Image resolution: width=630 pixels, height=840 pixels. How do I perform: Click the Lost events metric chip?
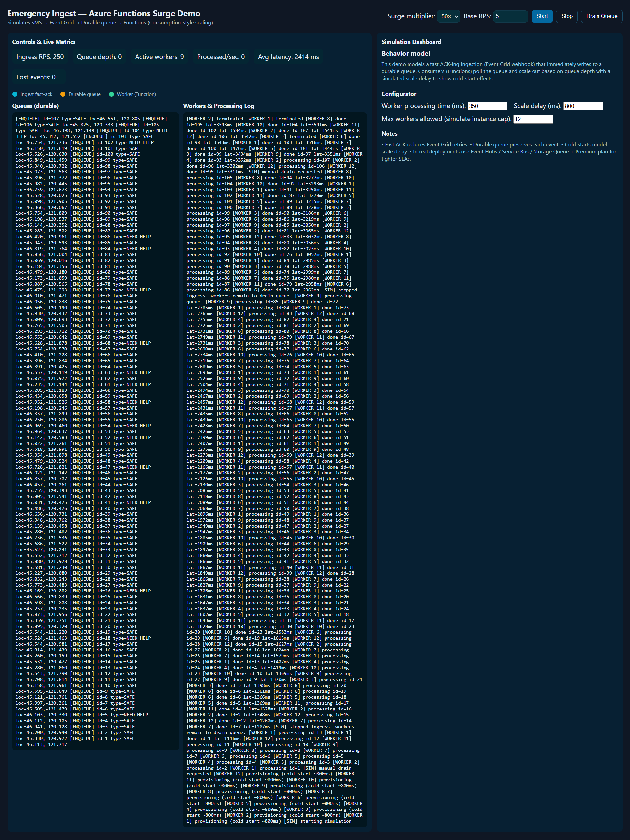pos(36,77)
